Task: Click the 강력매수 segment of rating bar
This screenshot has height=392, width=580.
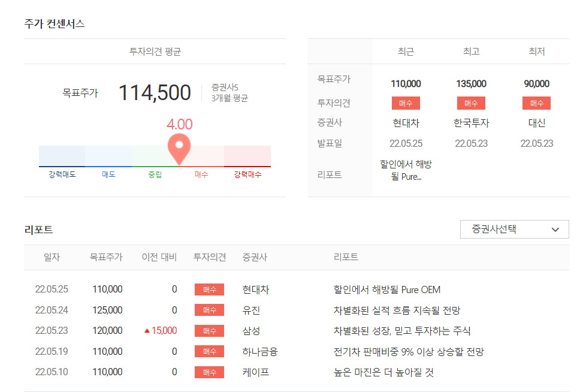Action: tap(247, 156)
